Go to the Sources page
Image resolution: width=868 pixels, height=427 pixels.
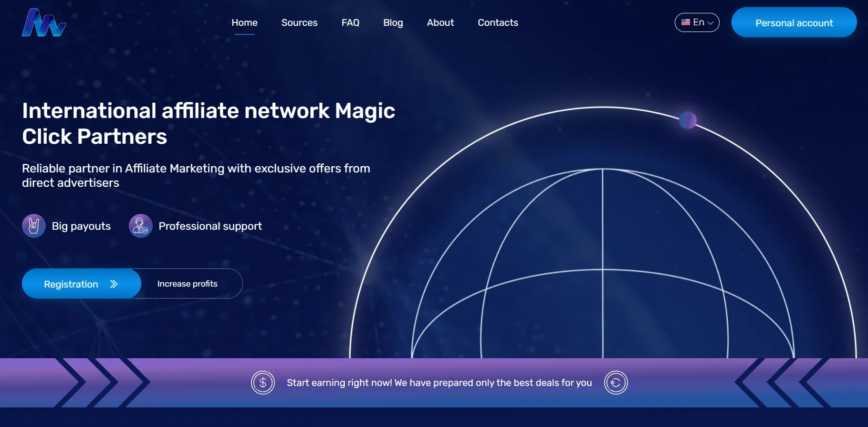[299, 22]
